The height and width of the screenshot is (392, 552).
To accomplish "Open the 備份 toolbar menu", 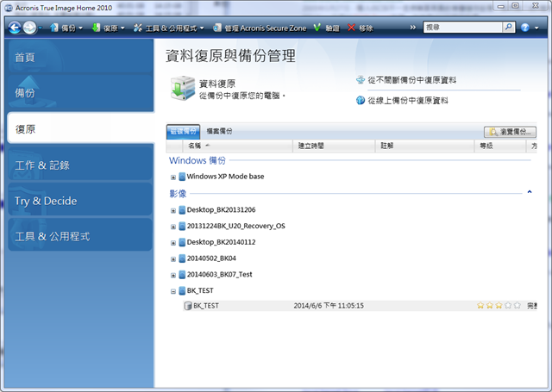I will click(66, 28).
